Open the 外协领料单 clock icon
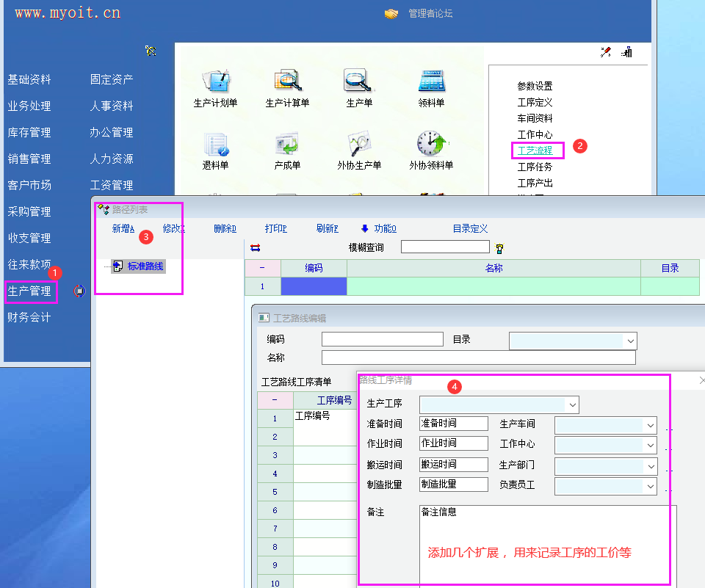The width and height of the screenshot is (705, 588). pos(431,144)
